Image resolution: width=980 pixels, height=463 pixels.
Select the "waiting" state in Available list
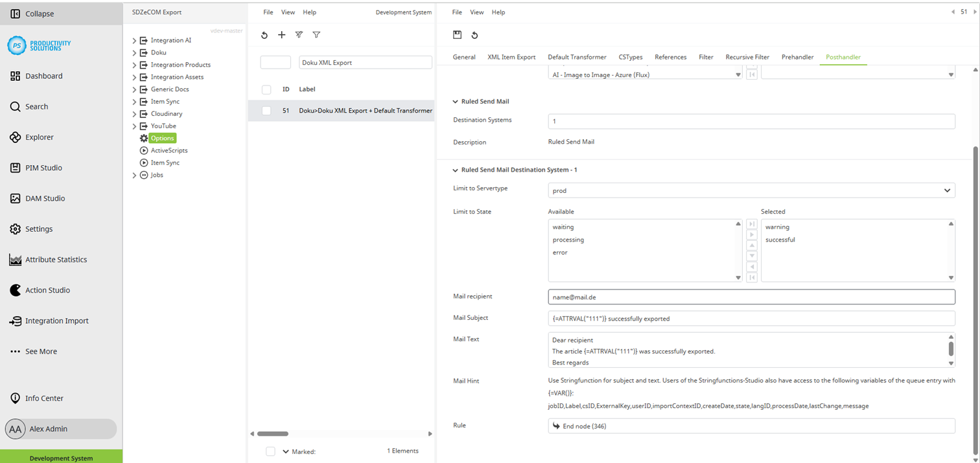pyautogui.click(x=563, y=227)
